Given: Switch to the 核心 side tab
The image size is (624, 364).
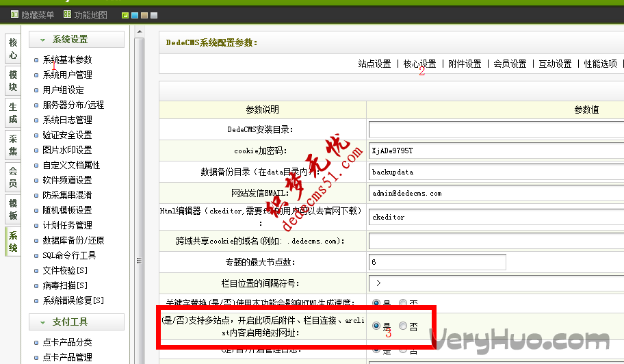Looking at the screenshot, I should coord(13,49).
